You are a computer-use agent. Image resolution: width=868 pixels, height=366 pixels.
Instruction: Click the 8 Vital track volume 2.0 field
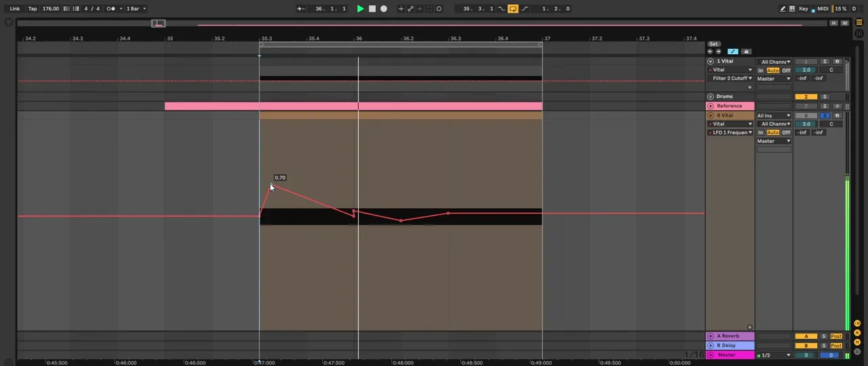[806, 124]
